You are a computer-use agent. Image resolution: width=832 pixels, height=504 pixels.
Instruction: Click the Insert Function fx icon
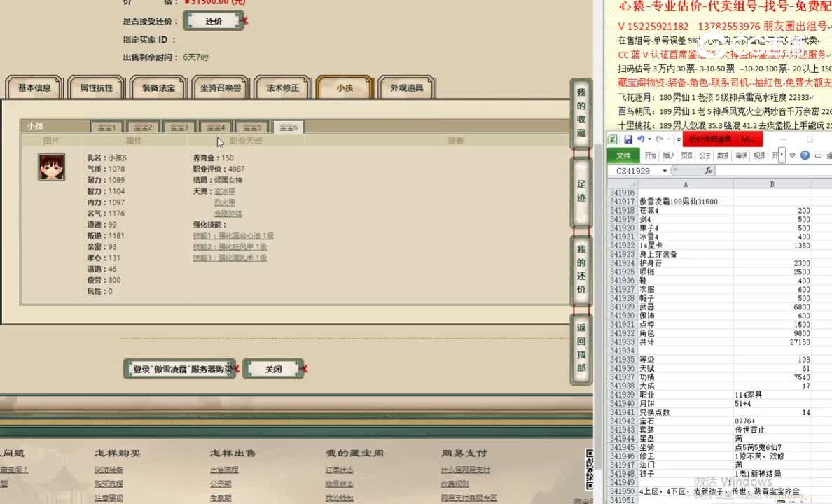(x=709, y=171)
